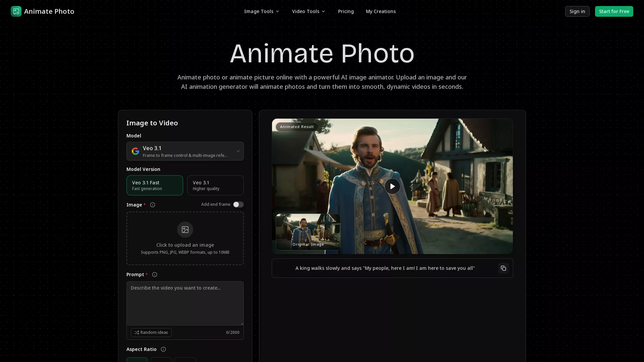
Task: Open the Pricing page
Action: click(346, 11)
